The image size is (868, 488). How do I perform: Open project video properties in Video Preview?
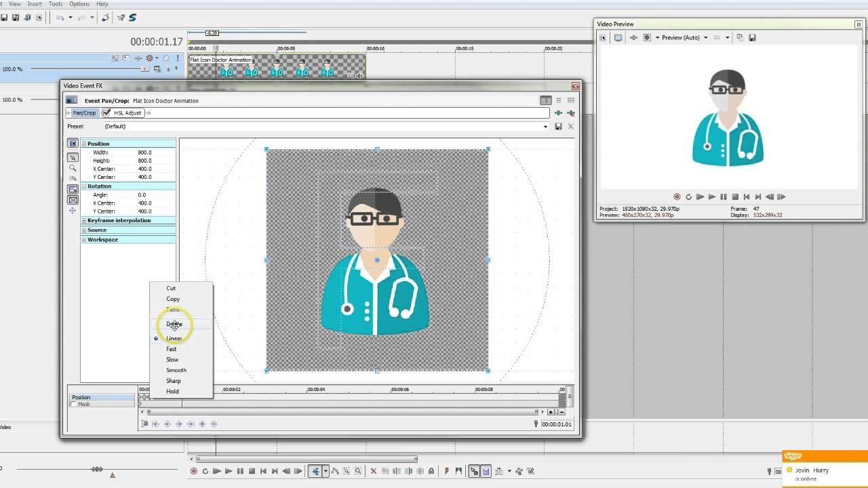click(x=602, y=38)
